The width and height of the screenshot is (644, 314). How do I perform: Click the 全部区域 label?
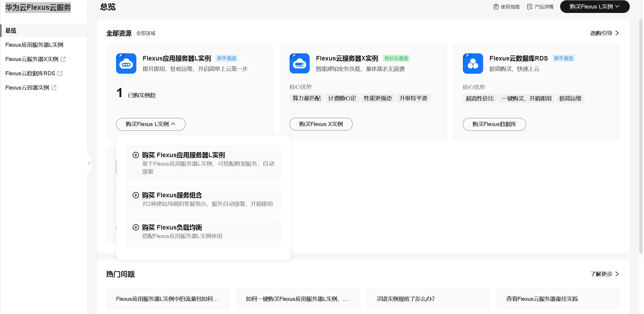[x=146, y=33]
